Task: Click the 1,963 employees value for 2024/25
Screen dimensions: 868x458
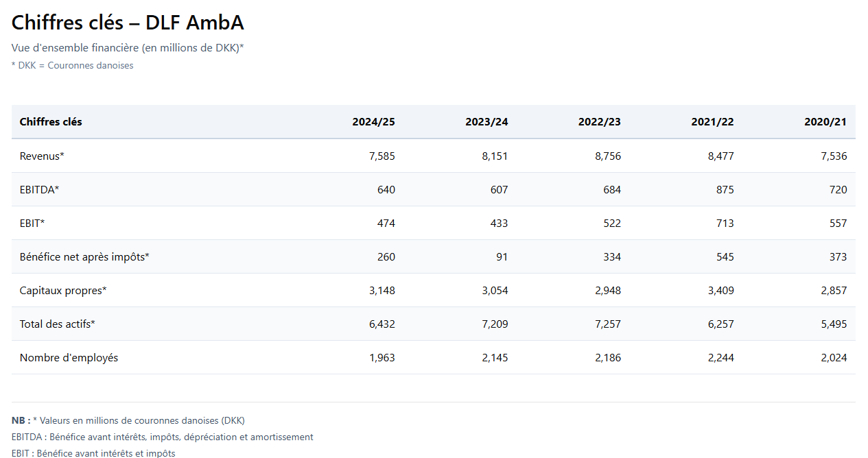Action: (x=382, y=358)
